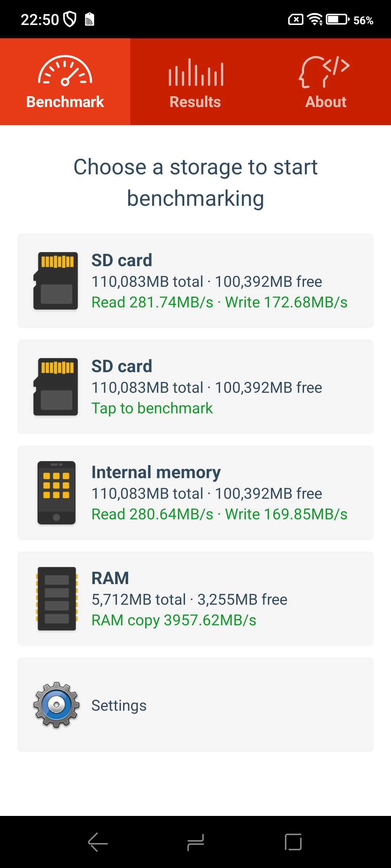
Task: Tap the About head-with-code icon
Action: [325, 72]
